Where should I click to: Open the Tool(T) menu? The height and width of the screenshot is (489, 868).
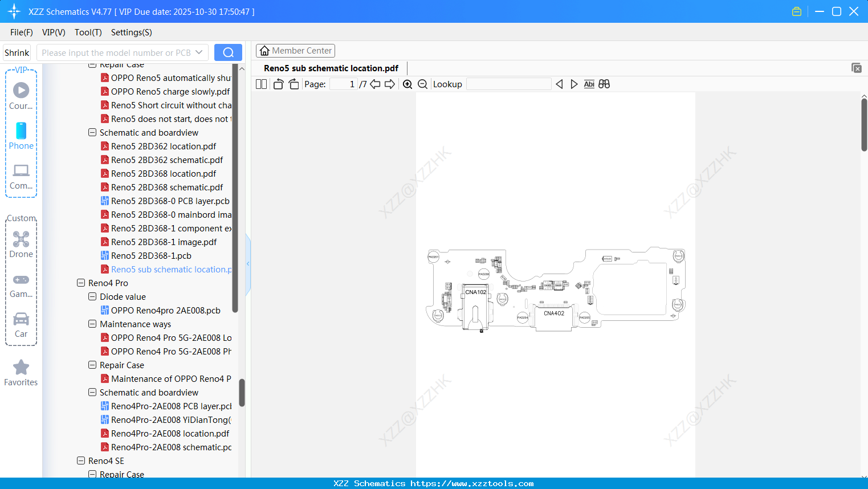click(x=88, y=32)
